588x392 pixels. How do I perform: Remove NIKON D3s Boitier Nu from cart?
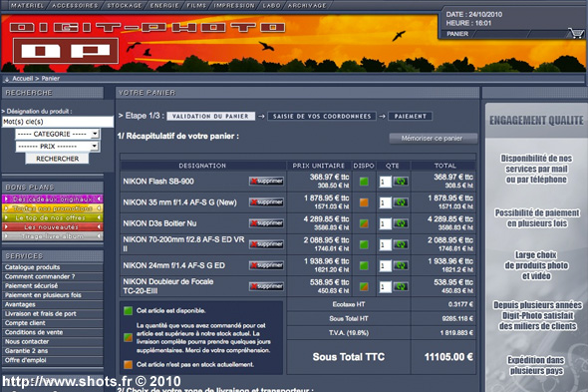[266, 223]
